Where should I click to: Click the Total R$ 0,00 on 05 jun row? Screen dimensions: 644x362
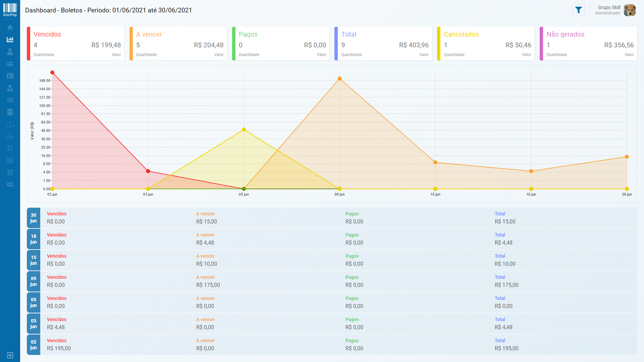(x=503, y=306)
